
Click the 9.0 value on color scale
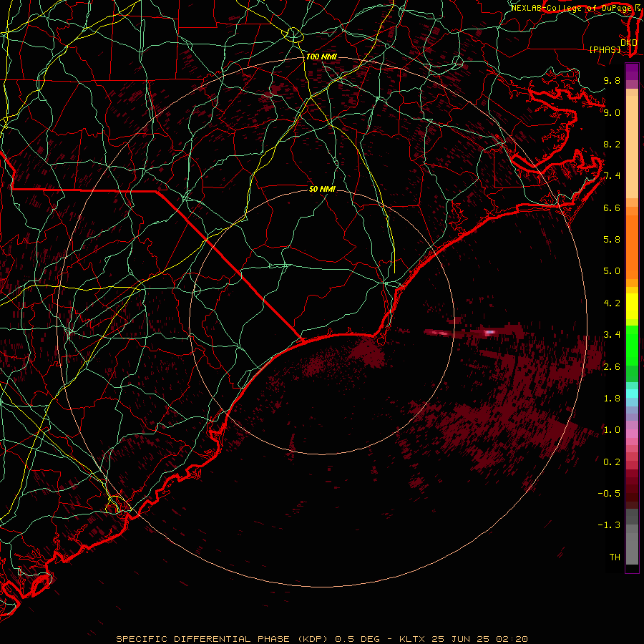[612, 112]
